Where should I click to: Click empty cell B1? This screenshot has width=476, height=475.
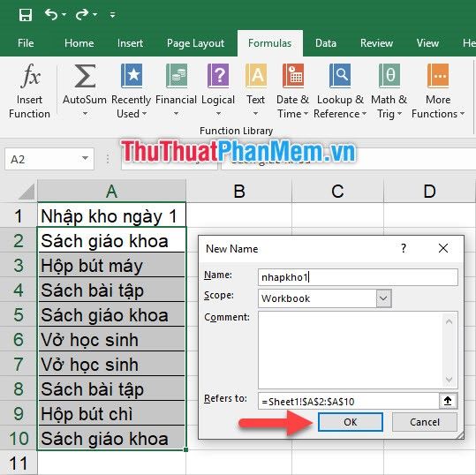pyautogui.click(x=239, y=216)
